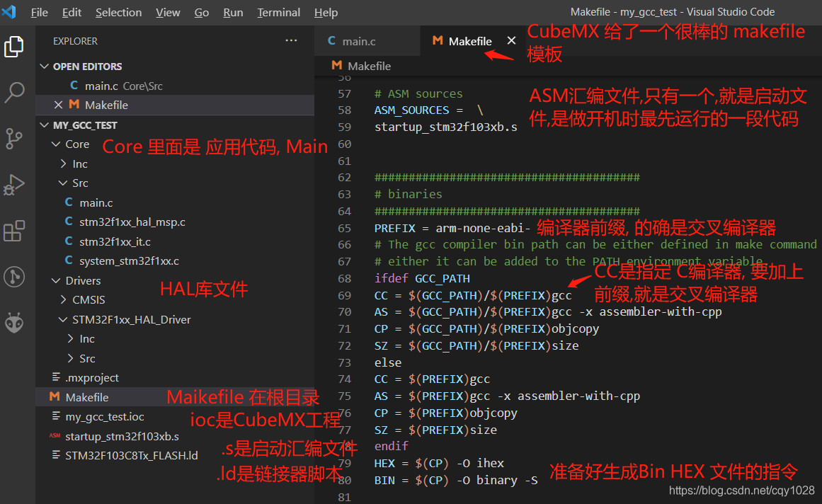
Task: Expand the CMSIS folder
Action: (x=63, y=299)
